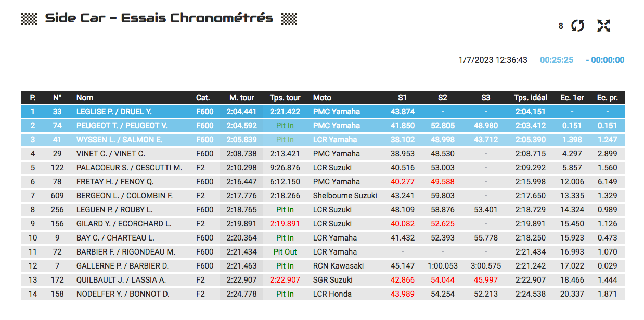This screenshot has height=320, width=644.
Task: Select the WYSSEN L. / SALMON E. entry
Action: pos(323,140)
